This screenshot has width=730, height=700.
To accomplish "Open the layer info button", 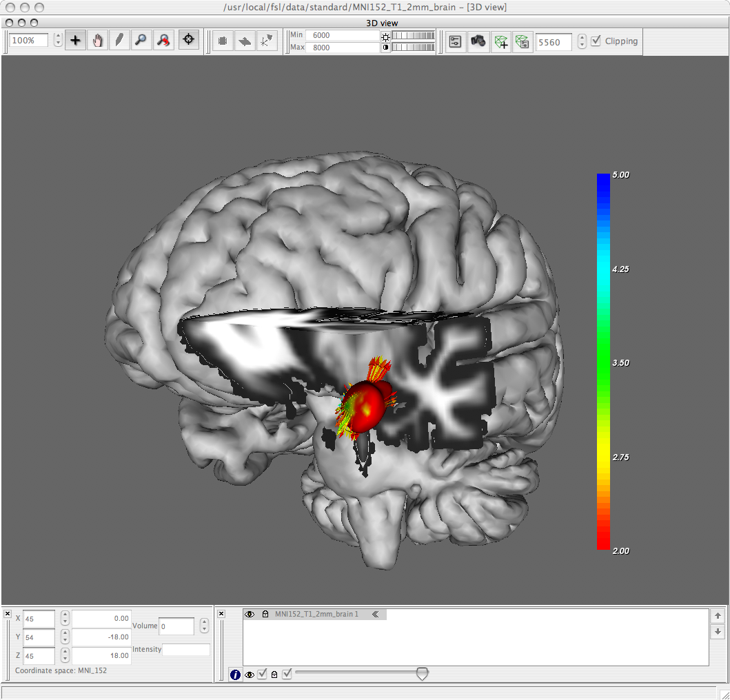I will point(236,675).
